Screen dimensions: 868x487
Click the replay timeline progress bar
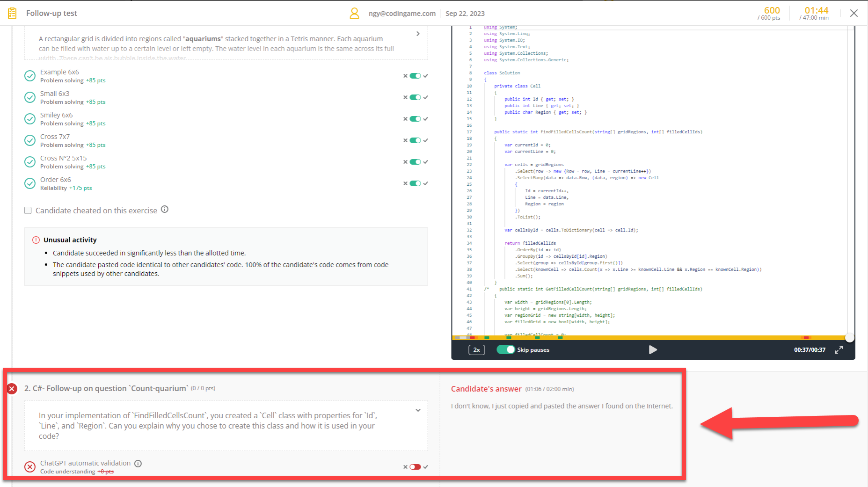[x=650, y=338]
